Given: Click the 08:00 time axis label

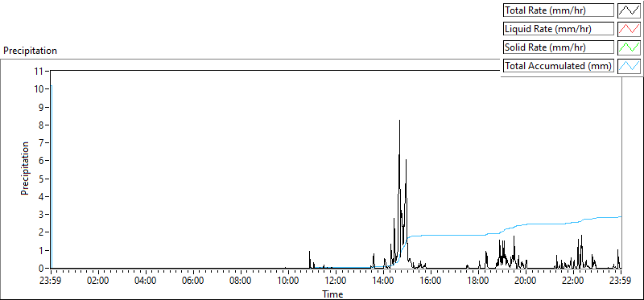Looking at the screenshot, I should point(241,282).
